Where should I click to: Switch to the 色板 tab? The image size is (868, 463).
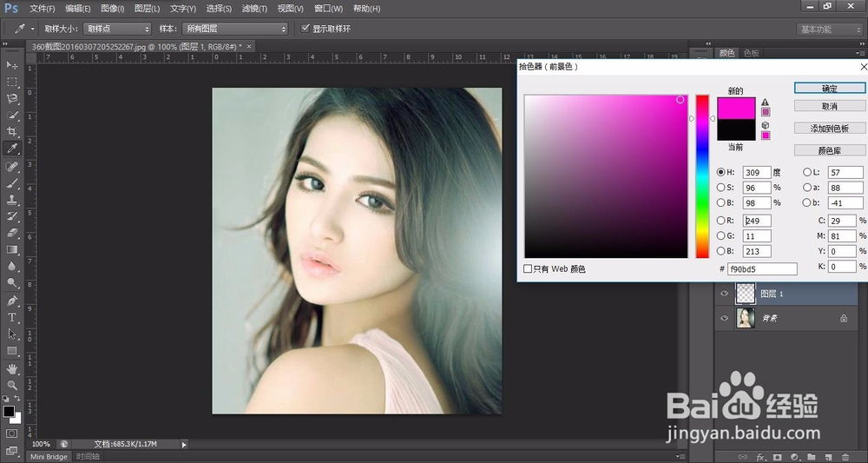point(751,53)
